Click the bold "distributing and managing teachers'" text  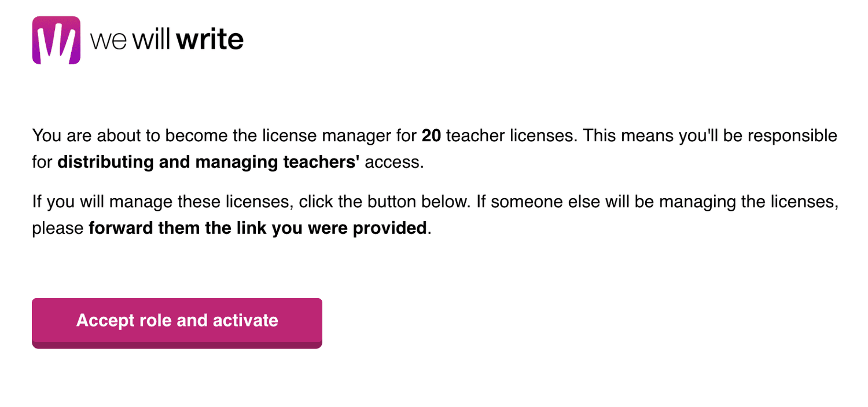208,163
